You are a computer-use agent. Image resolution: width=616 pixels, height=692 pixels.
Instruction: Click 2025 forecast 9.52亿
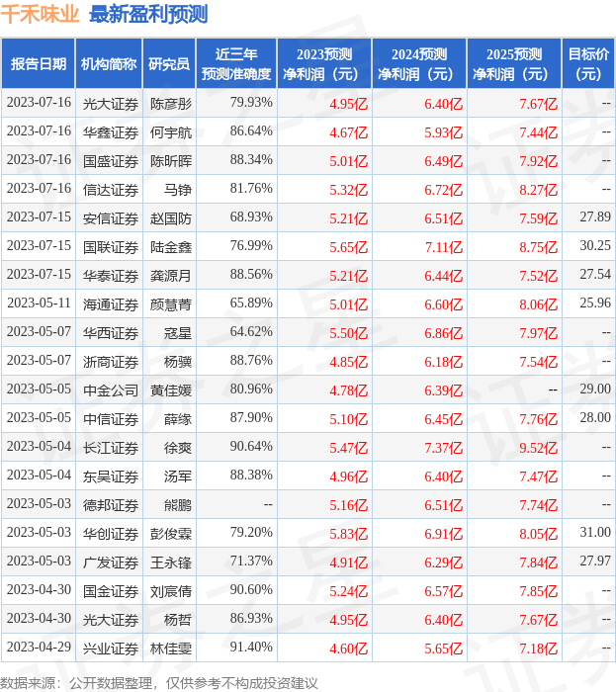pyautogui.click(x=538, y=448)
